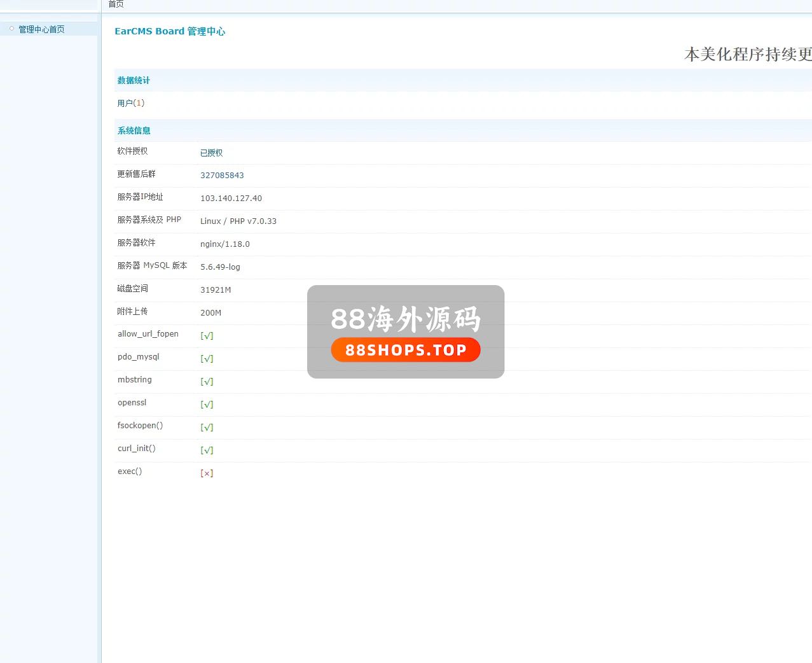Image resolution: width=812 pixels, height=663 pixels.
Task: Click the openssl green checkmark indicator
Action: [x=207, y=405]
